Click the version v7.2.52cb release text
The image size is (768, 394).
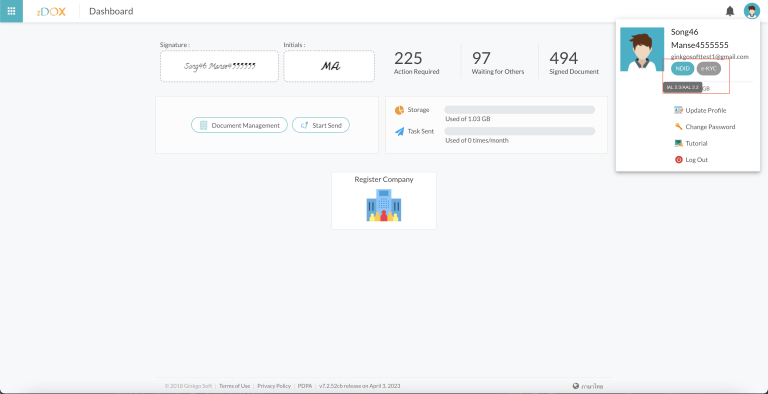(x=360, y=386)
